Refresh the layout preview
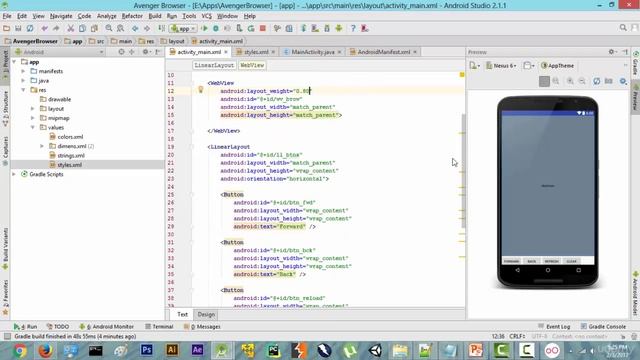The width and height of the screenshot is (640, 360). pos(597,81)
